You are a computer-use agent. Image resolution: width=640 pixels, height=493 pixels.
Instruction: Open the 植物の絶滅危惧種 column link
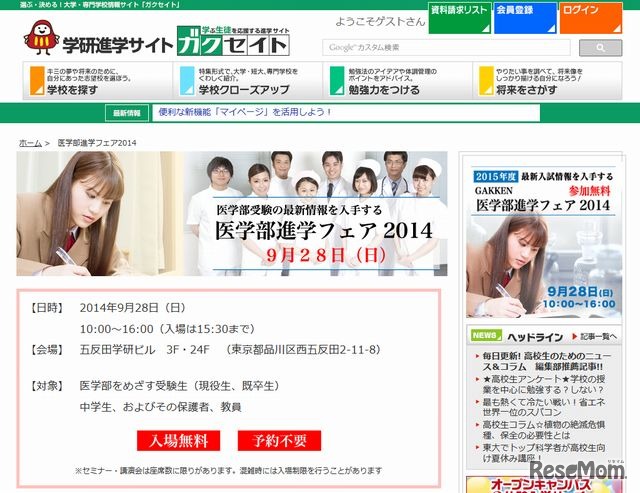[x=543, y=430]
